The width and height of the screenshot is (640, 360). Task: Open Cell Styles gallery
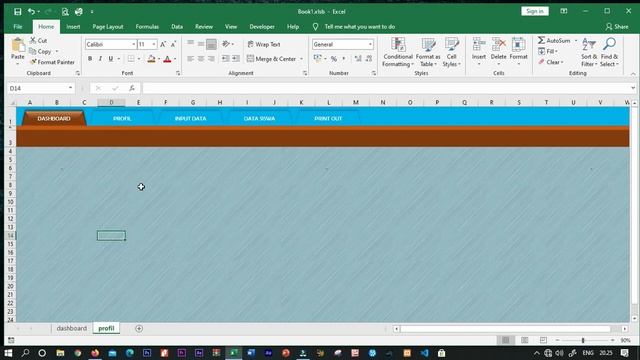coord(451,52)
